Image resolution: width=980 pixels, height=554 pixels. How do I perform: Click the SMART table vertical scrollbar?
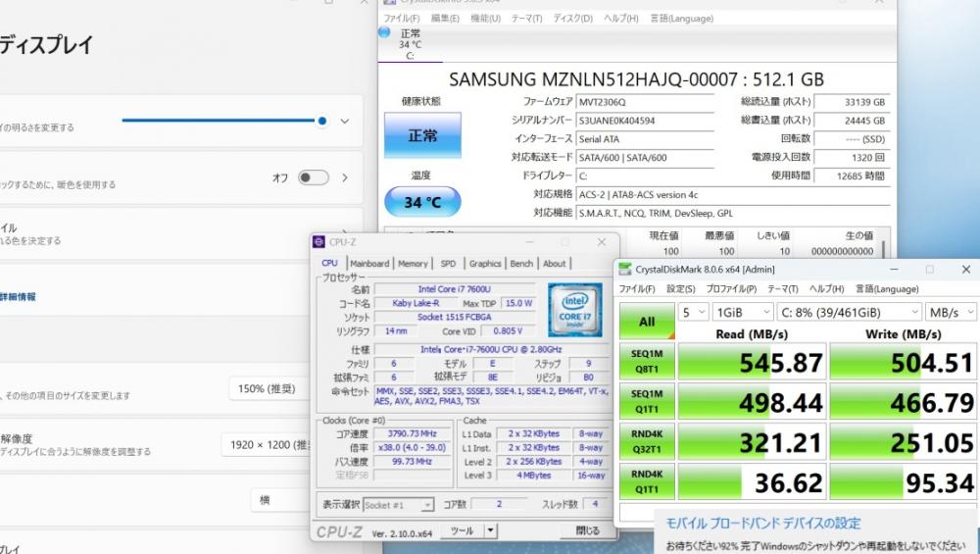[x=885, y=249]
